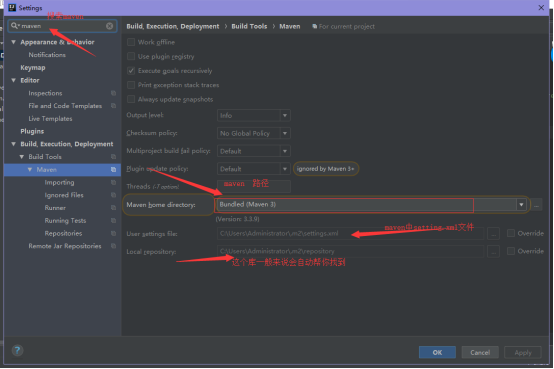Click project-level icon beside Remote Jar Repositories
Screen dimensions: 554x369
[113, 246]
